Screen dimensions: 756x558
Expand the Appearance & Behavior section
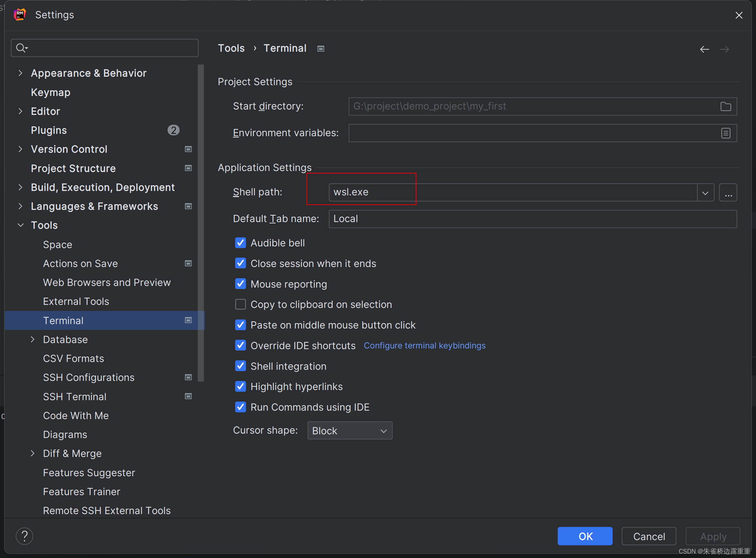[21, 73]
